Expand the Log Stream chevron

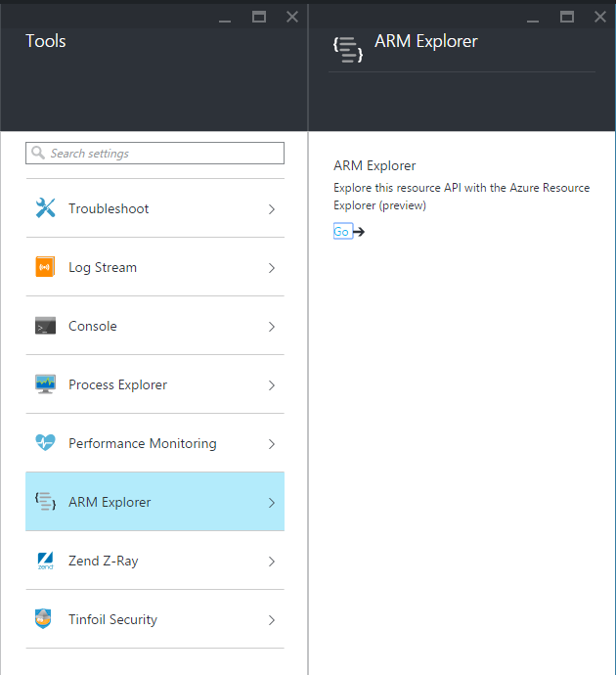272,268
